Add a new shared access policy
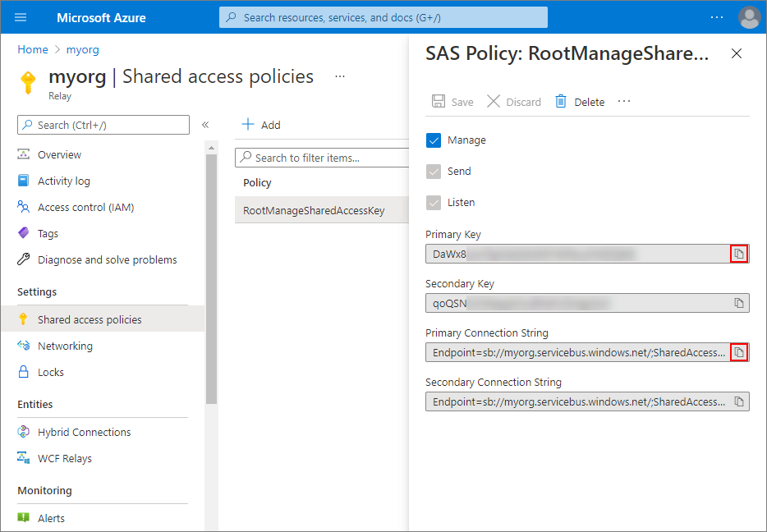This screenshot has width=767, height=532. point(261,125)
